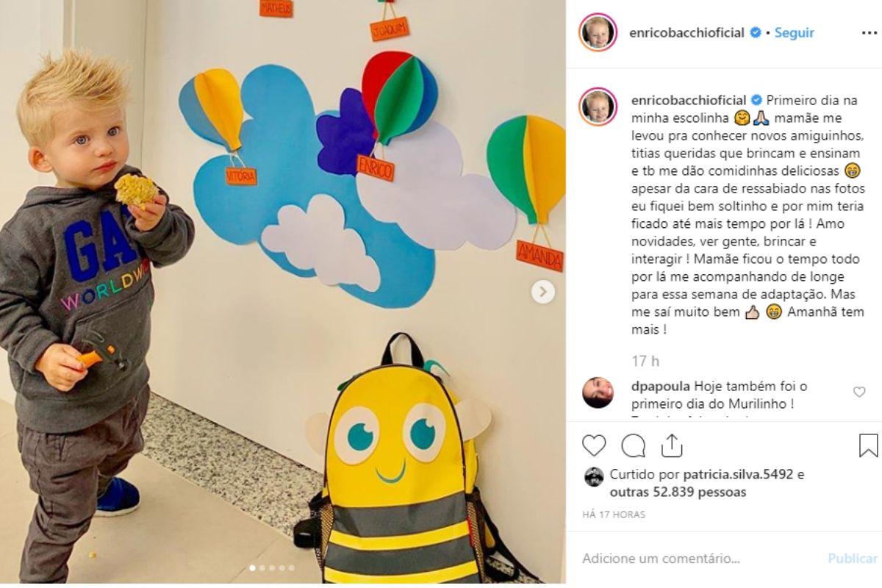This screenshot has width=882, height=588.
Task: Open comments using the speech bubble icon
Action: point(633,445)
